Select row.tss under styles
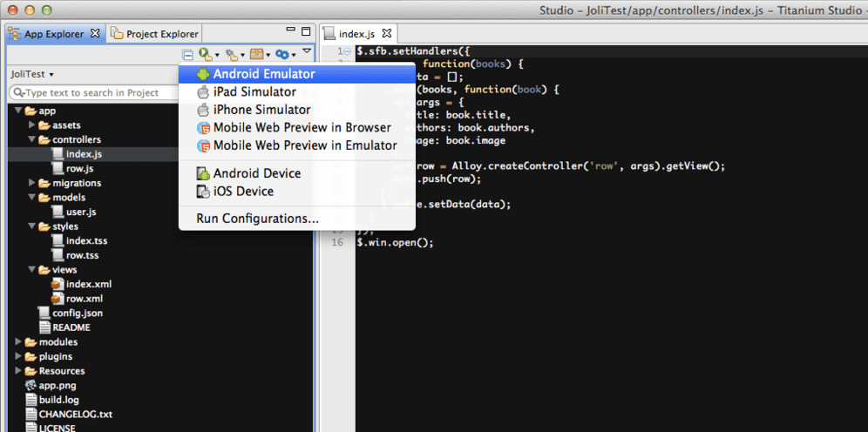This screenshot has height=432, width=868. pyautogui.click(x=82, y=255)
